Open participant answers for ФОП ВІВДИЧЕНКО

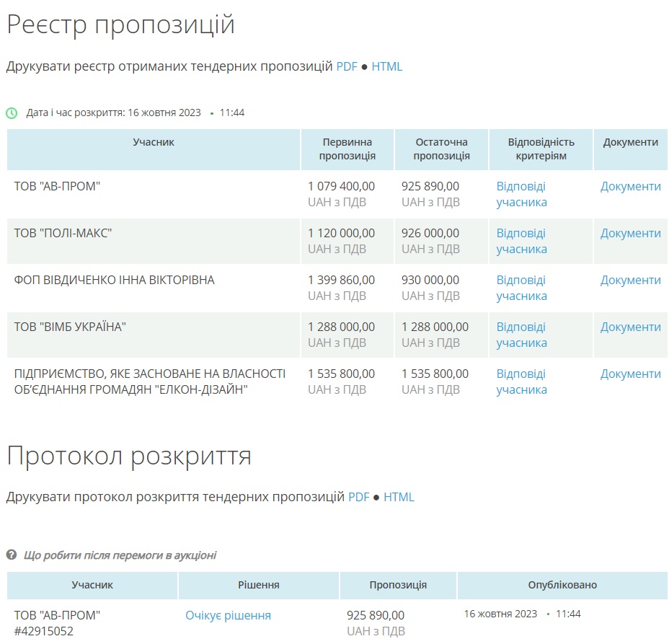pyautogui.click(x=521, y=288)
